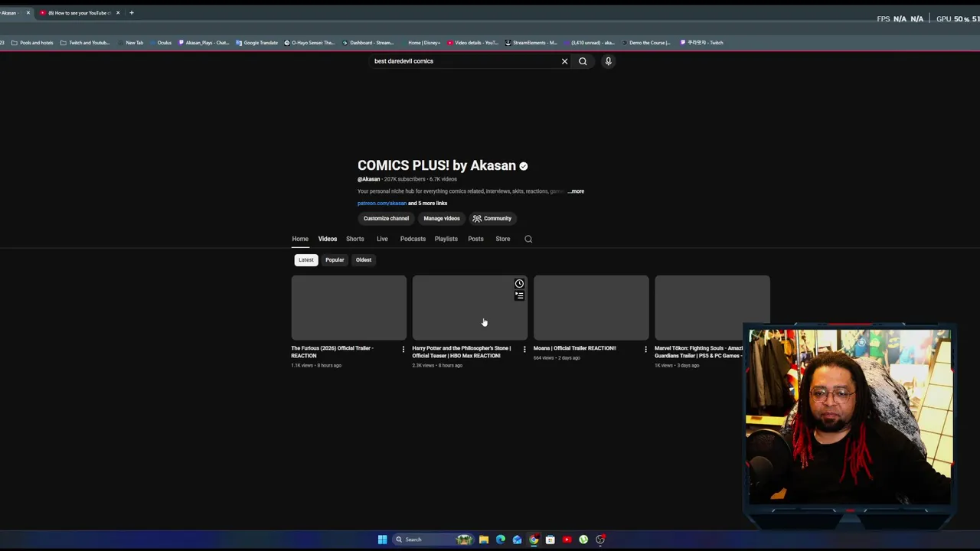
Task: Open the Moana Official Trailer REACTION thumbnail
Action: coord(591,308)
